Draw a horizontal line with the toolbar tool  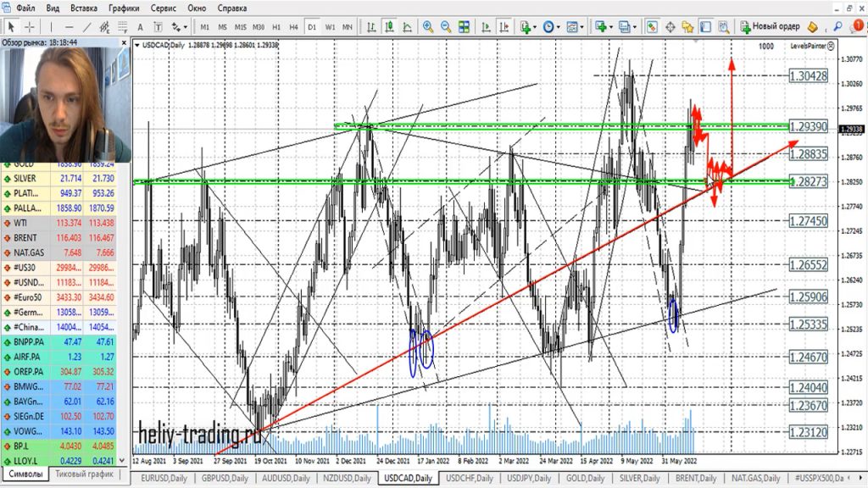click(x=70, y=26)
